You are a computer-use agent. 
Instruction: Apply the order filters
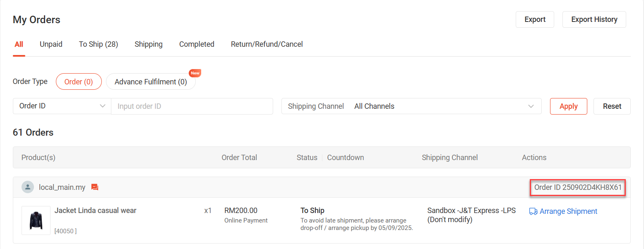(568, 106)
